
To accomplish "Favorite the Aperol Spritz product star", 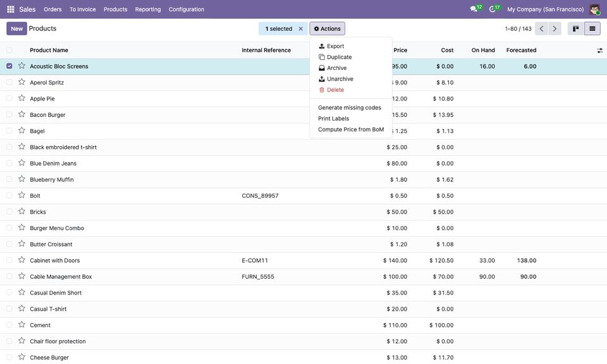I will pyautogui.click(x=21, y=82).
